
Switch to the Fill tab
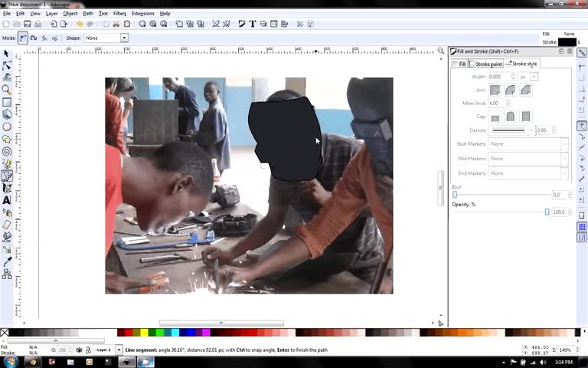(x=459, y=64)
